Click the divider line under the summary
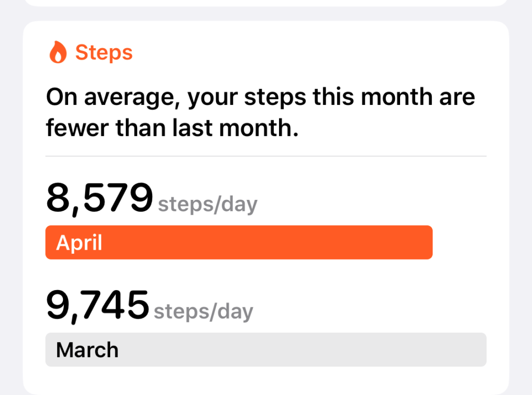Viewport: 532px width, 395px height. [266, 156]
